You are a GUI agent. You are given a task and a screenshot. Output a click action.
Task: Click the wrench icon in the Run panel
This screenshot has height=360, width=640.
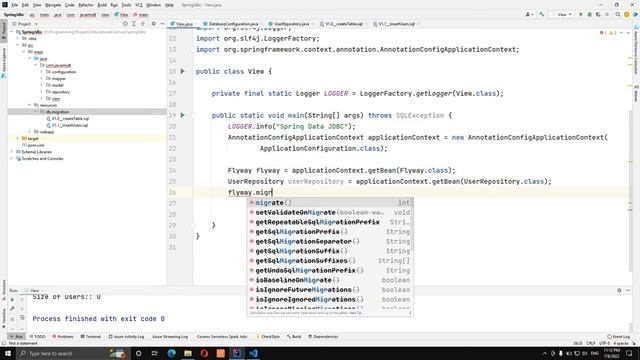pos(12,309)
